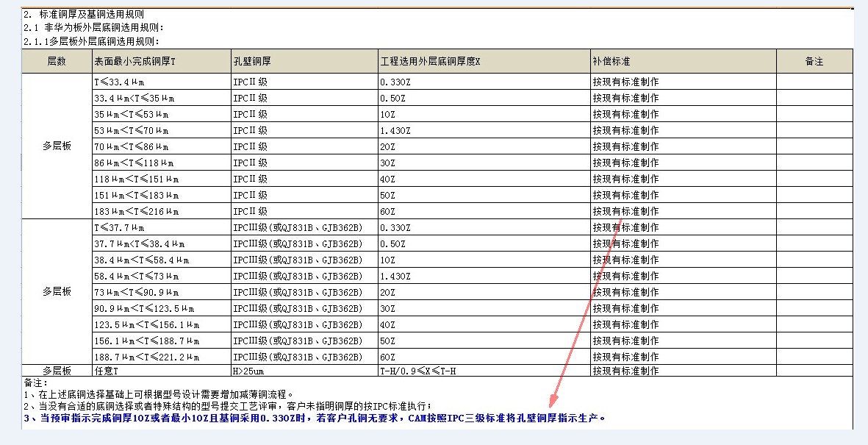868x445 pixels.
Task: Select the 183μm<T≤216μm cell
Action: coord(162,211)
